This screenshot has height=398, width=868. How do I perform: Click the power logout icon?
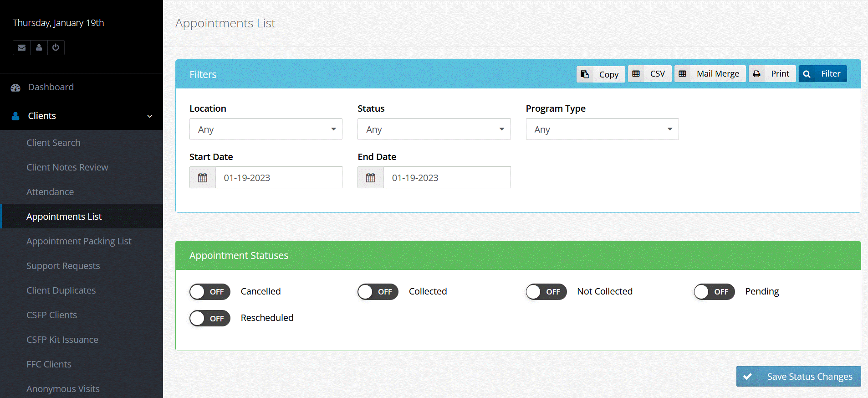(x=56, y=47)
